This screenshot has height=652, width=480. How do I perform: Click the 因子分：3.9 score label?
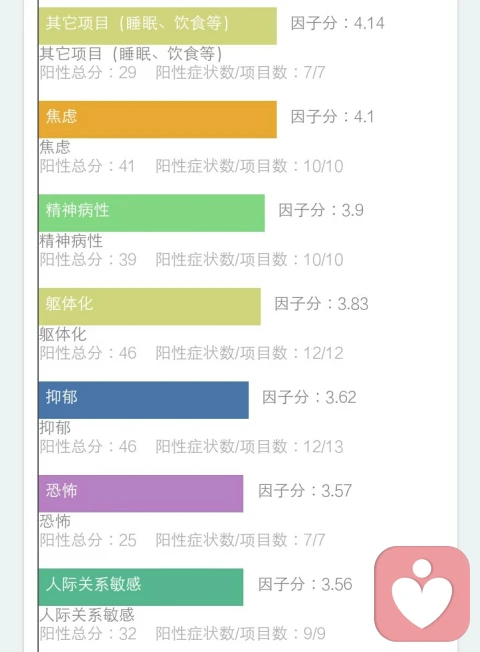pyautogui.click(x=321, y=210)
